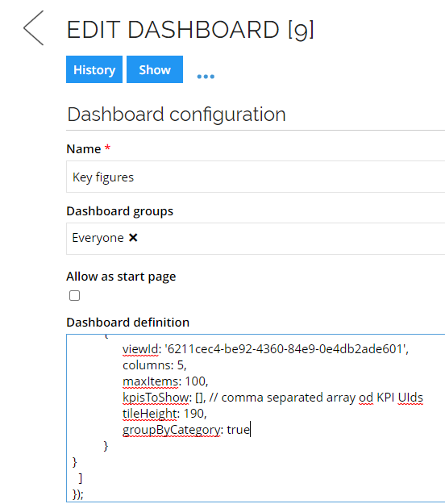
Task: Open the three-dots more actions menu
Action: click(x=206, y=77)
